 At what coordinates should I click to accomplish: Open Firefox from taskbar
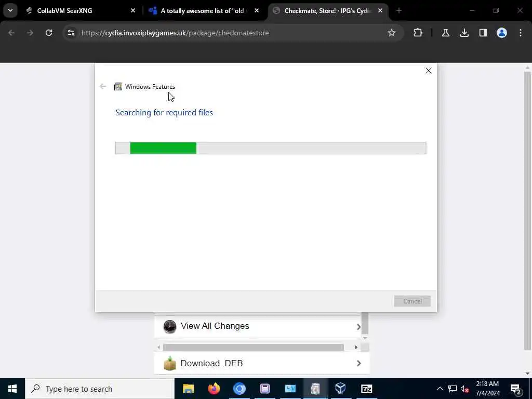pos(214,389)
